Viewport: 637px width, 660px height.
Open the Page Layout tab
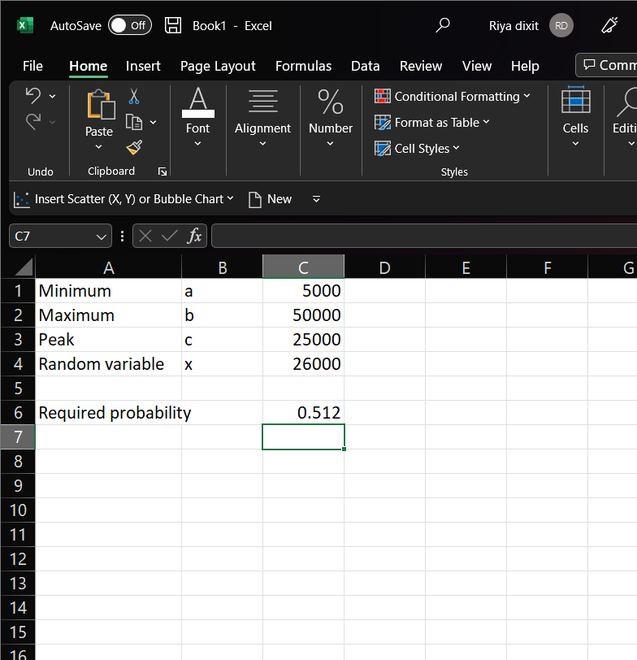point(218,66)
